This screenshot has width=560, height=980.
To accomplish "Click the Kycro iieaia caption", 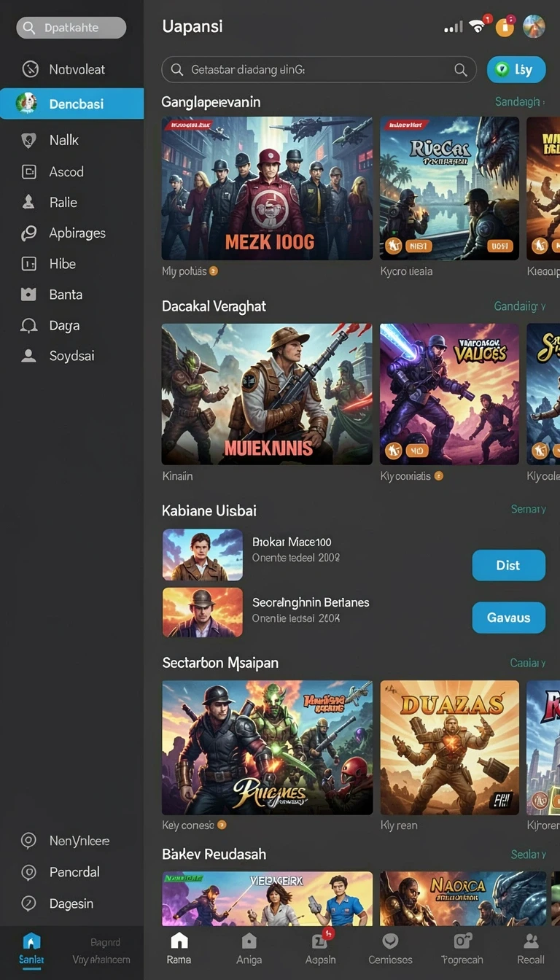I will pyautogui.click(x=406, y=271).
